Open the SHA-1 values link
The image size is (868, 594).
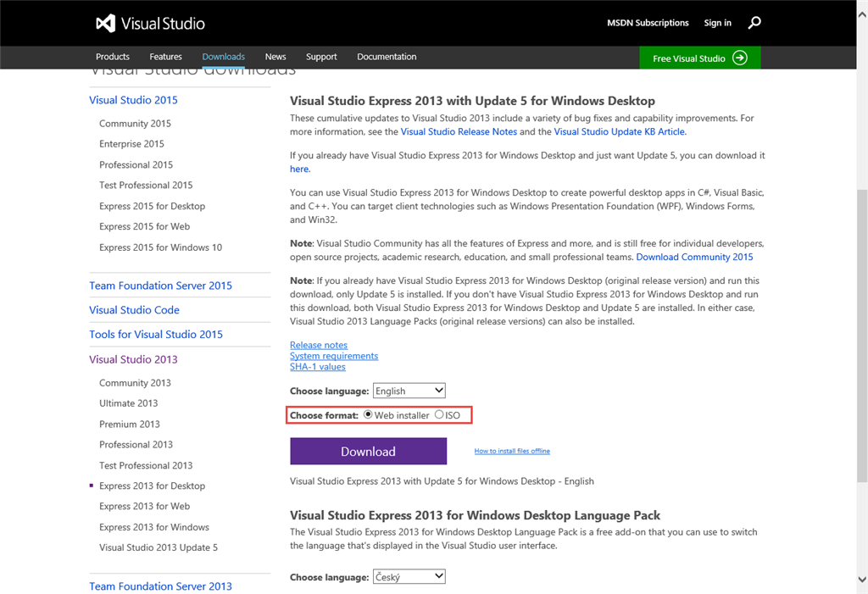(318, 366)
